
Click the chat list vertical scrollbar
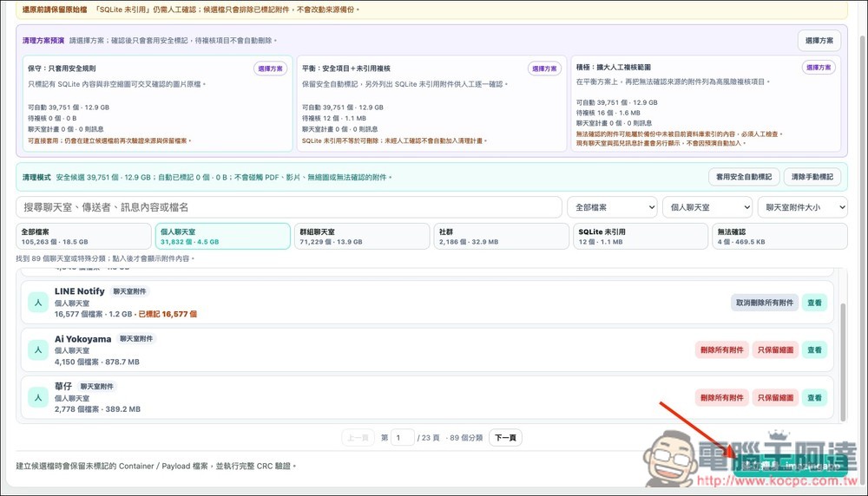pos(843,362)
